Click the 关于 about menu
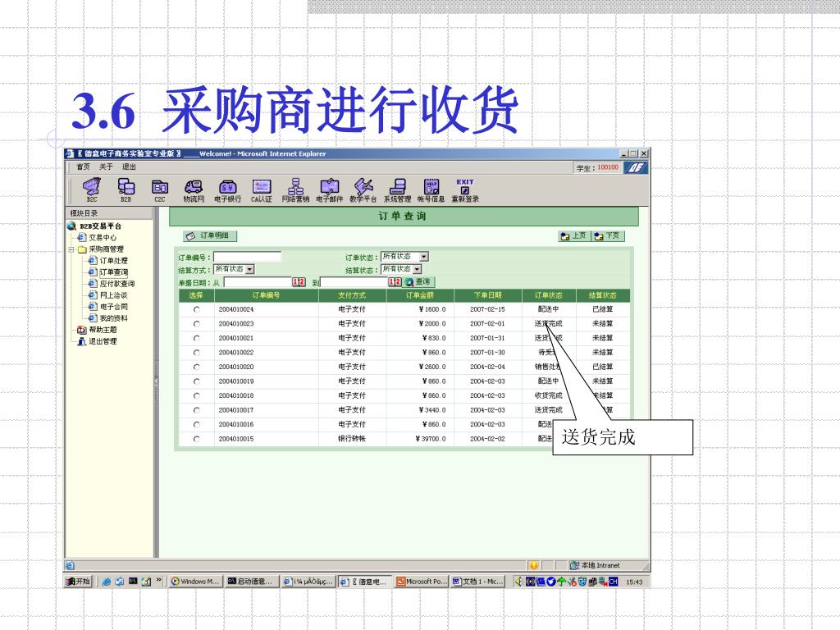840x630 pixels. (106, 167)
